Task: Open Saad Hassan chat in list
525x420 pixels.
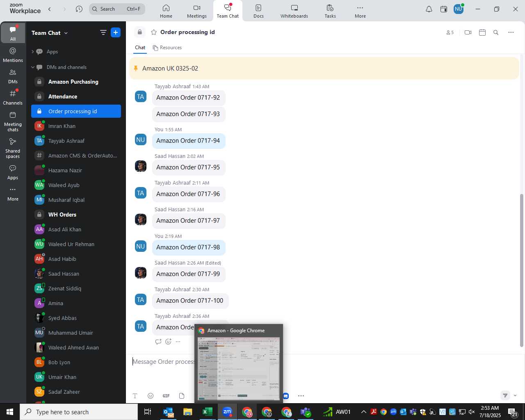Action: (76, 274)
